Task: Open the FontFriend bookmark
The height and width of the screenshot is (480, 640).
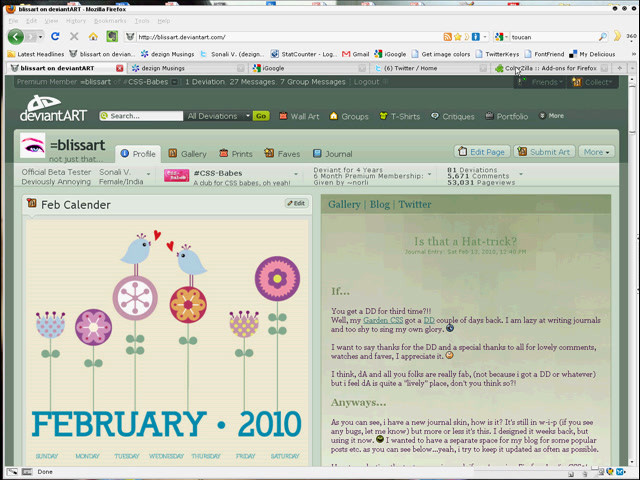Action: point(544,54)
